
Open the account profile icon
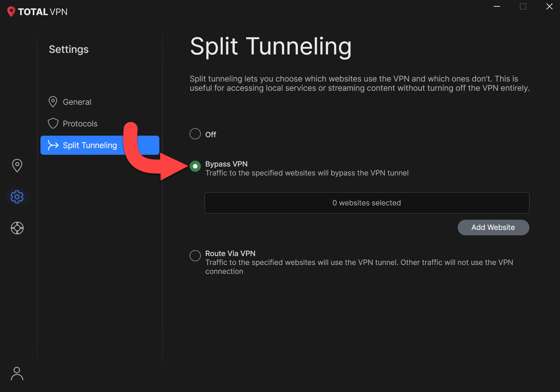tap(17, 374)
